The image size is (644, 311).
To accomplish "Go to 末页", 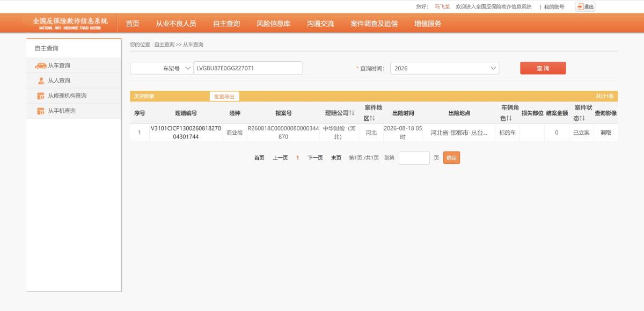I will (x=336, y=158).
